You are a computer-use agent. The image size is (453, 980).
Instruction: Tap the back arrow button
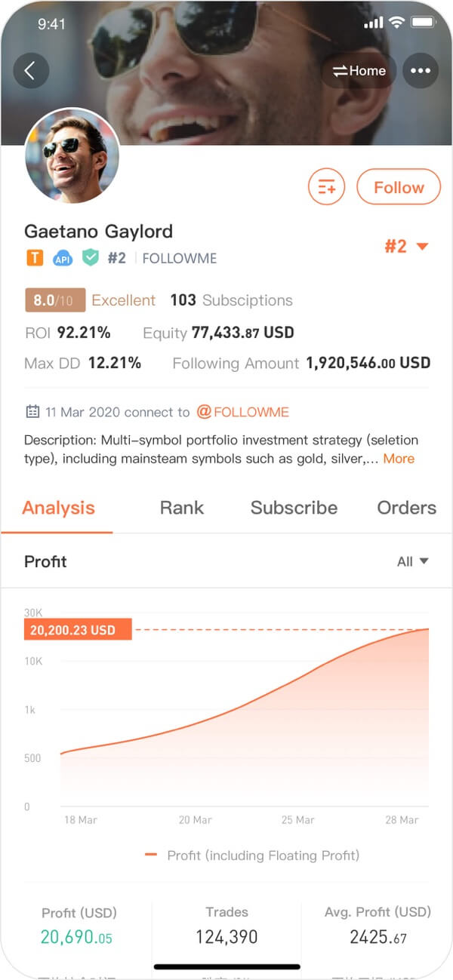(x=31, y=71)
